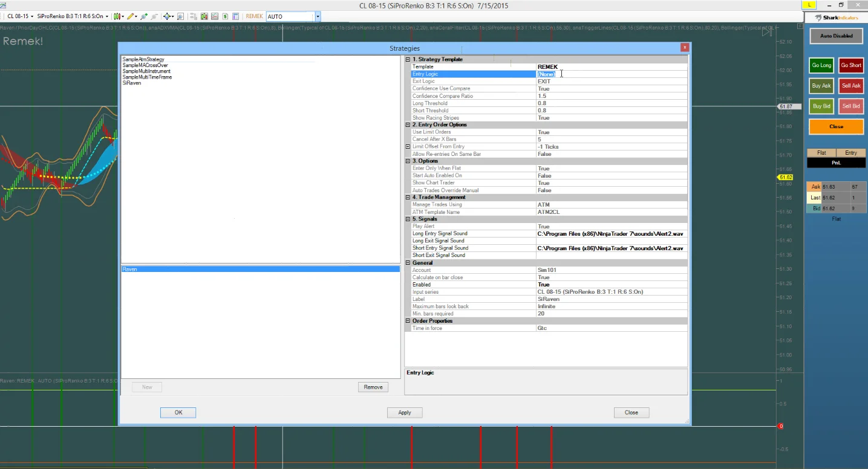Click the Time in force Gtc value
This screenshot has width=868, height=469.
pos(612,328)
